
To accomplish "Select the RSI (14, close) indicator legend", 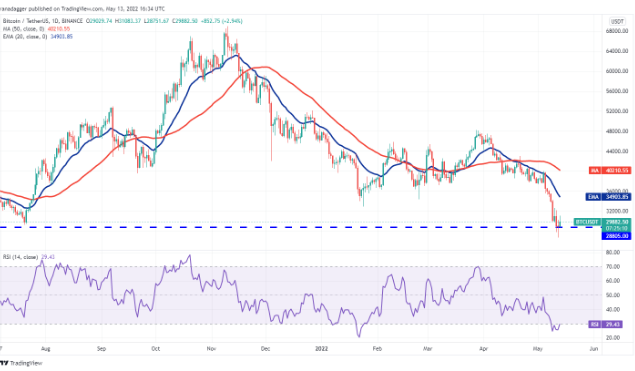I will click(x=21, y=257).
